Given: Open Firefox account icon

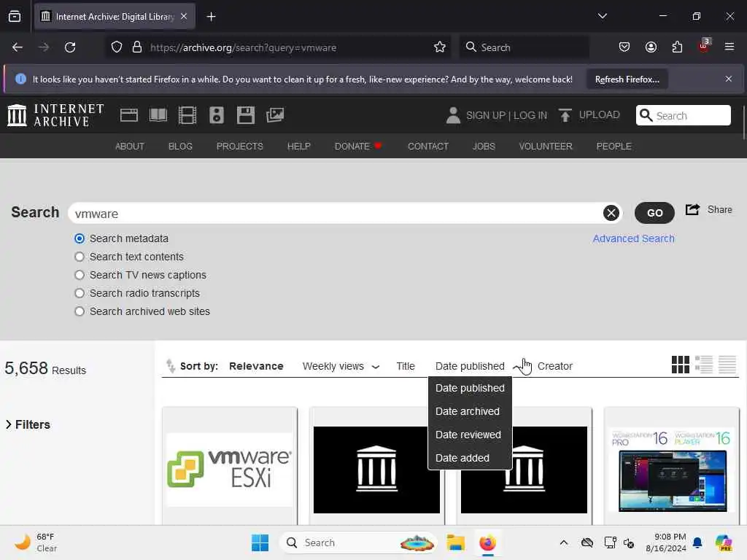Looking at the screenshot, I should pos(651,47).
